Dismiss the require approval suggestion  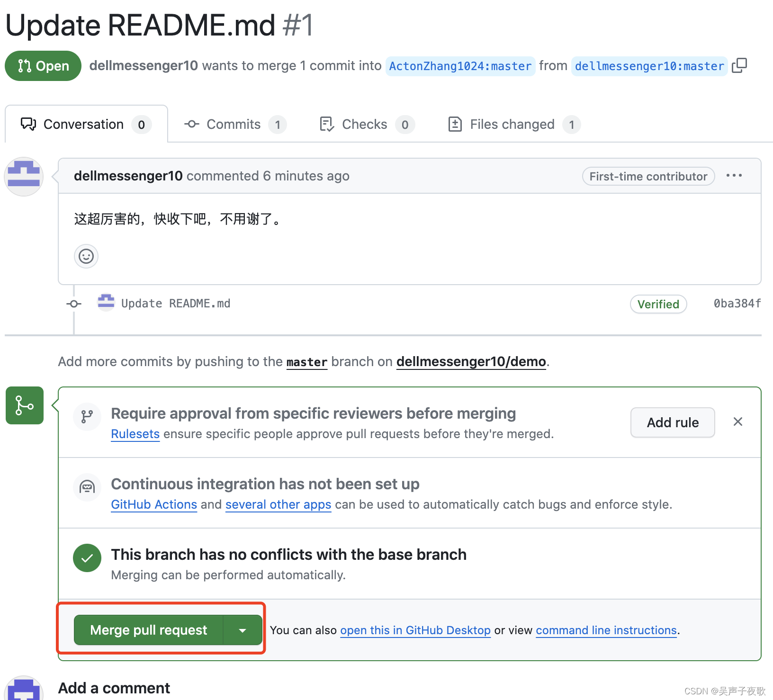[738, 422]
